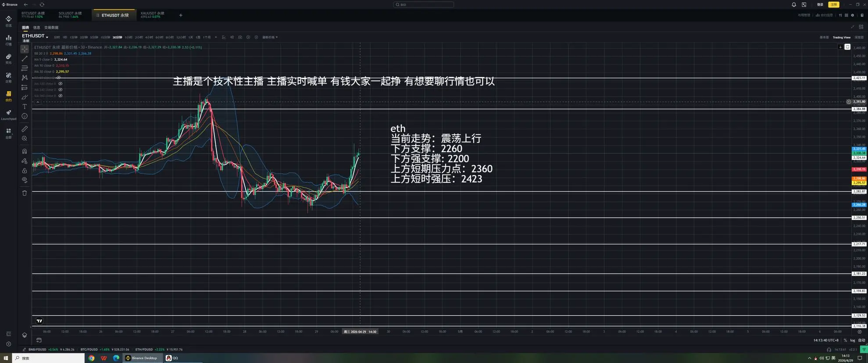
Task: Open Microsoft Edge from the taskbar
Action: (x=116, y=358)
